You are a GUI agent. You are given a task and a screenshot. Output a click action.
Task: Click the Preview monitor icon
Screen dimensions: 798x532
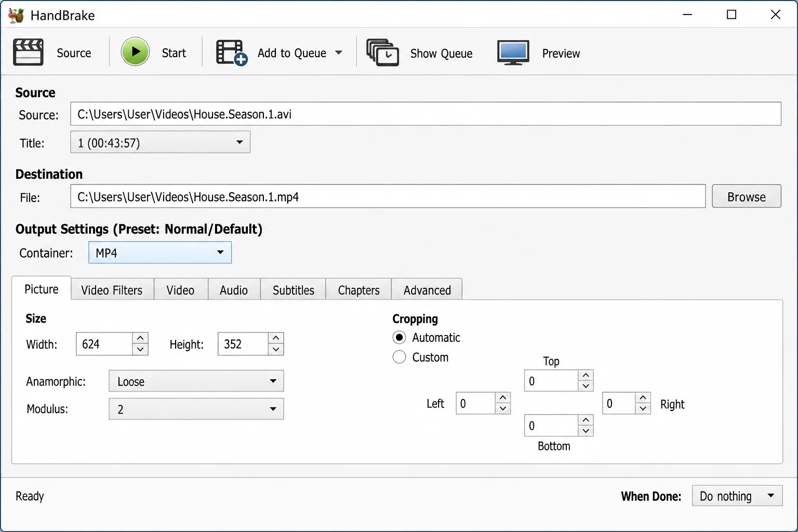513,52
